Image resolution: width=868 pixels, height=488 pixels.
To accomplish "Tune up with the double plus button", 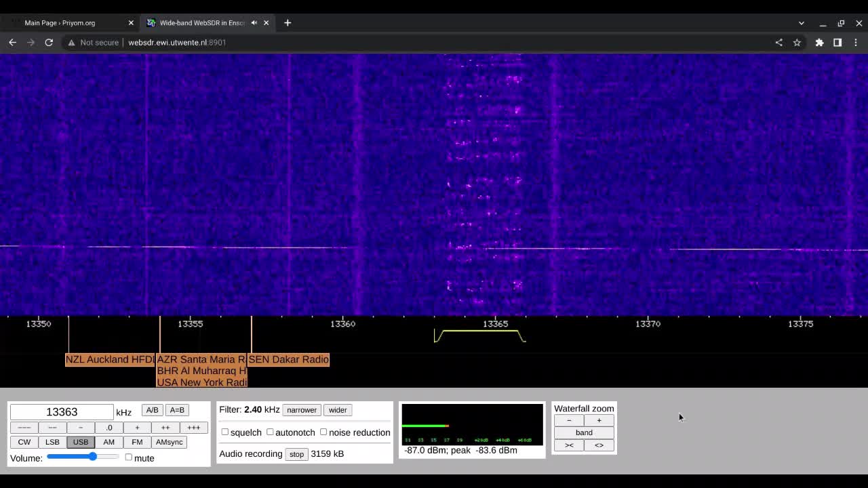I will point(165,428).
